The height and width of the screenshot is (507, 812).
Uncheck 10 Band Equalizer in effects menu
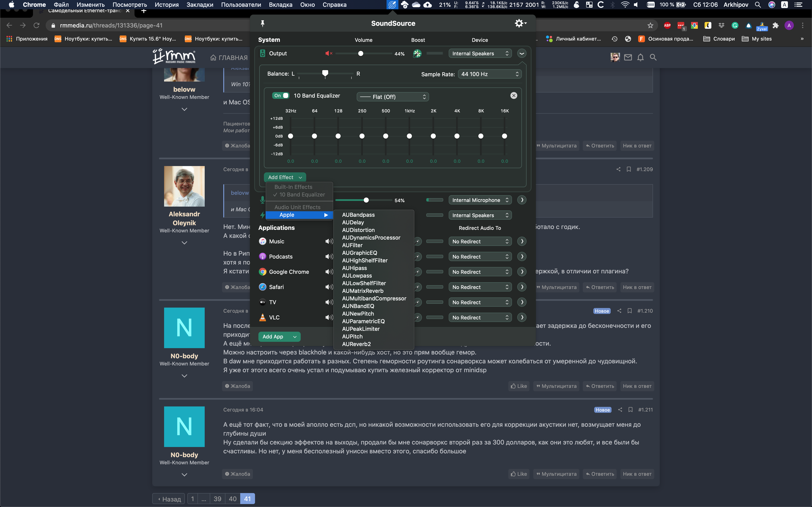[302, 195]
